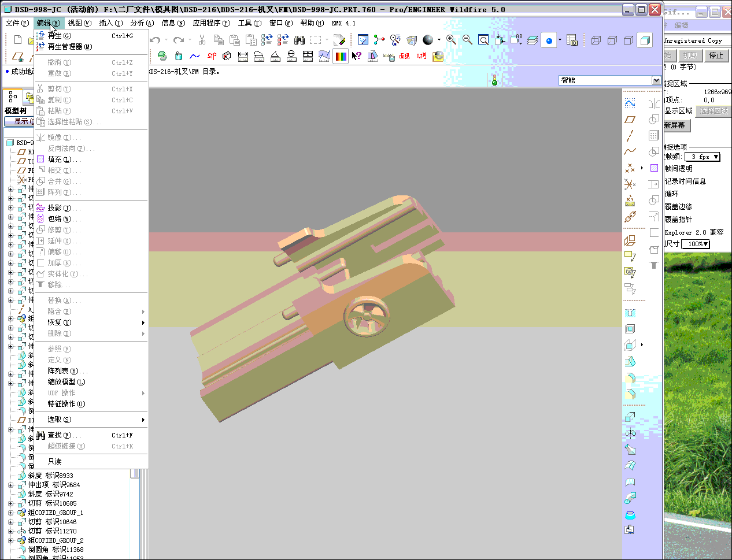Expand the 组COPIED_GROUP_2 tree node
This screenshot has height=560, width=732.
tap(11, 540)
